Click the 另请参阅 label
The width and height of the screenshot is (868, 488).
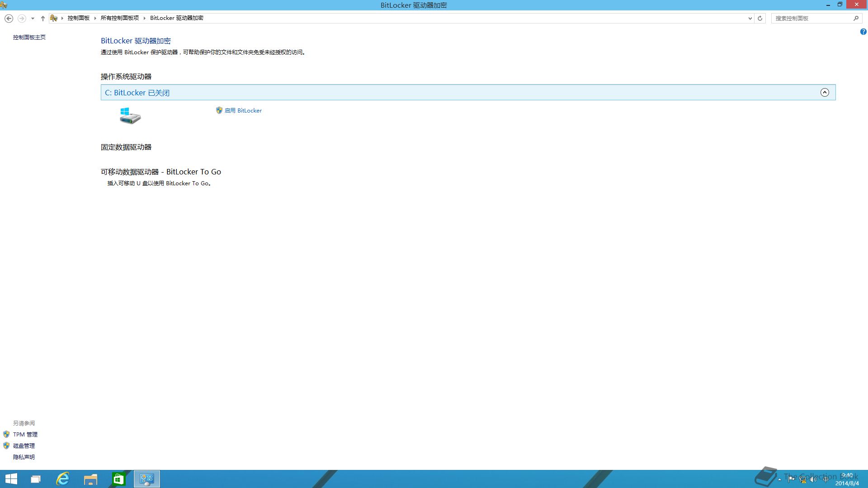point(24,423)
